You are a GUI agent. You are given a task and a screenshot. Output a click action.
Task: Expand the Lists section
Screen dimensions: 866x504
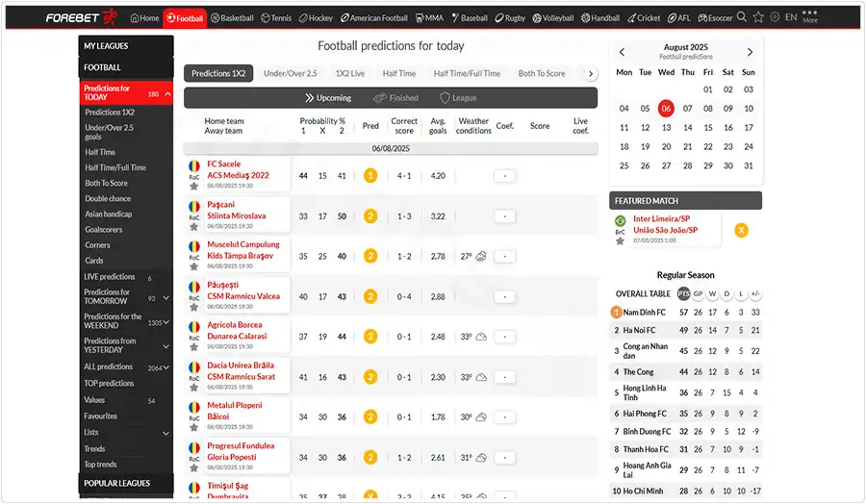coord(166,434)
